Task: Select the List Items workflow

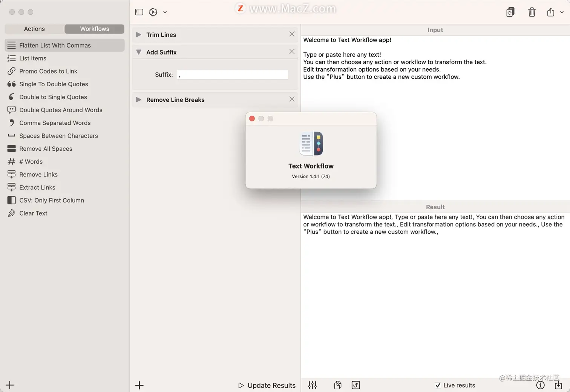Action: (64, 58)
